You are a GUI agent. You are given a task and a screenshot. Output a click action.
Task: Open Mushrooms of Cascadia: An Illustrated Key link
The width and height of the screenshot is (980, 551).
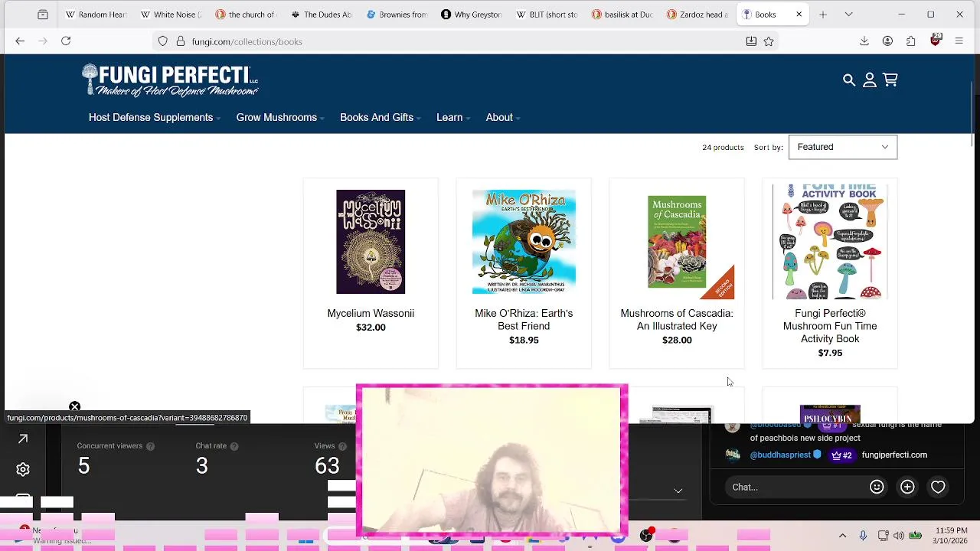click(677, 319)
